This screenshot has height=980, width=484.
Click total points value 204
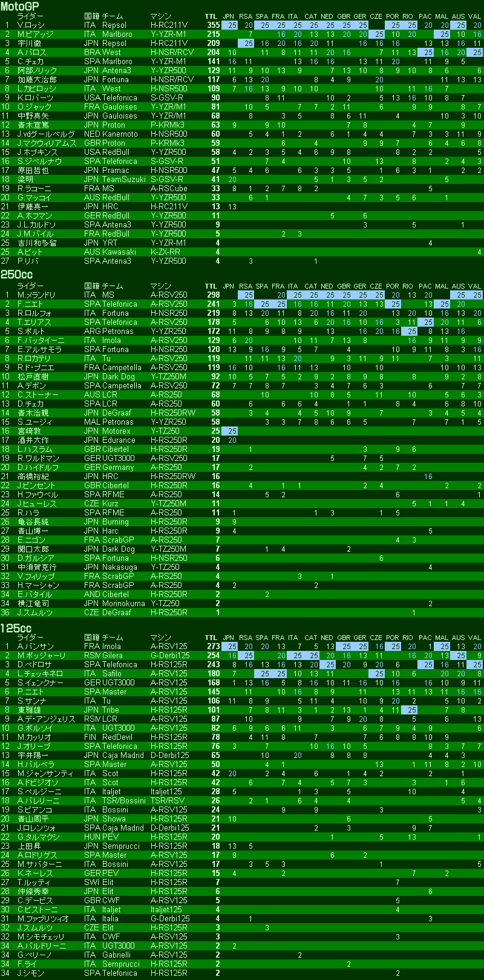pos(213,53)
